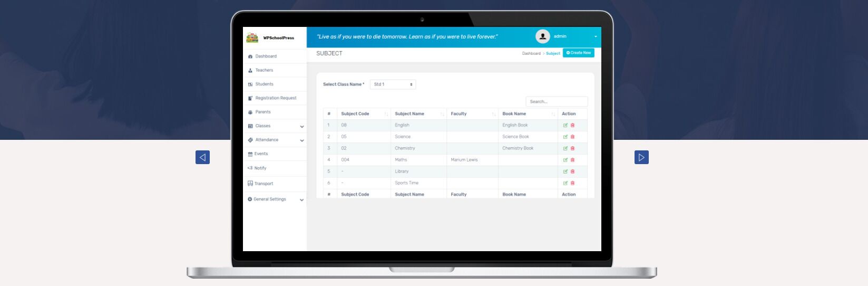The image size is (868, 286).
Task: Edit the Science subject row
Action: tap(565, 137)
